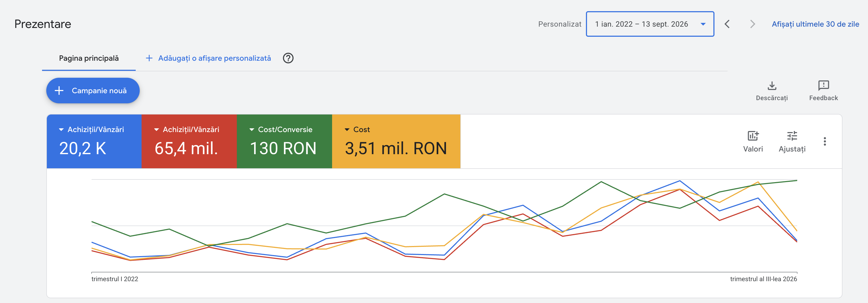Viewport: 868px width, 303px height.
Task: Open the Valori chart metrics icon
Action: 753,136
